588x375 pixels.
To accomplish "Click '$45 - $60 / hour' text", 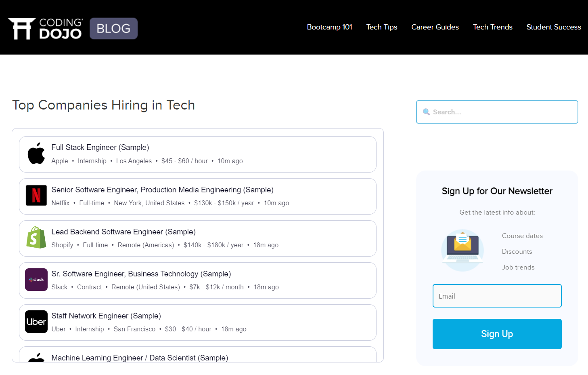I will pos(184,161).
